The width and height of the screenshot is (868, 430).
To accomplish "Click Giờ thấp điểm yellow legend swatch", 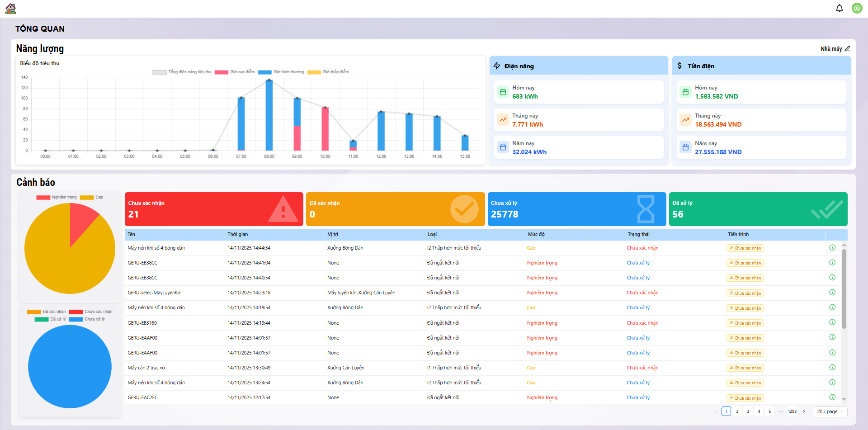I will [x=314, y=72].
